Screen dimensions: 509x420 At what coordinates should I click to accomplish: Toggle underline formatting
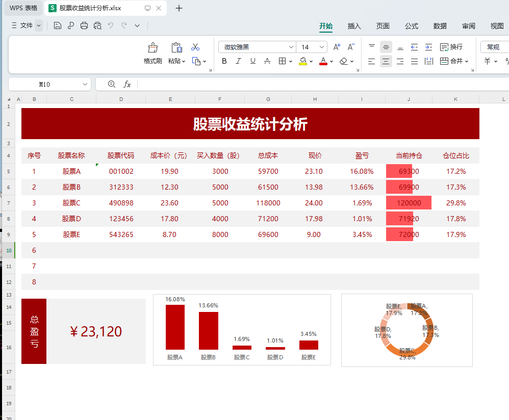[x=252, y=61]
